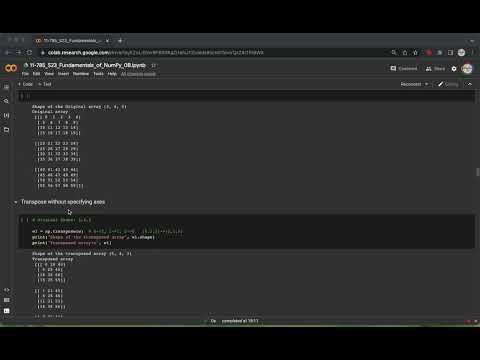Open the table of contents sidebar icon
The height and width of the screenshot is (360, 480).
pyautogui.click(x=6, y=87)
